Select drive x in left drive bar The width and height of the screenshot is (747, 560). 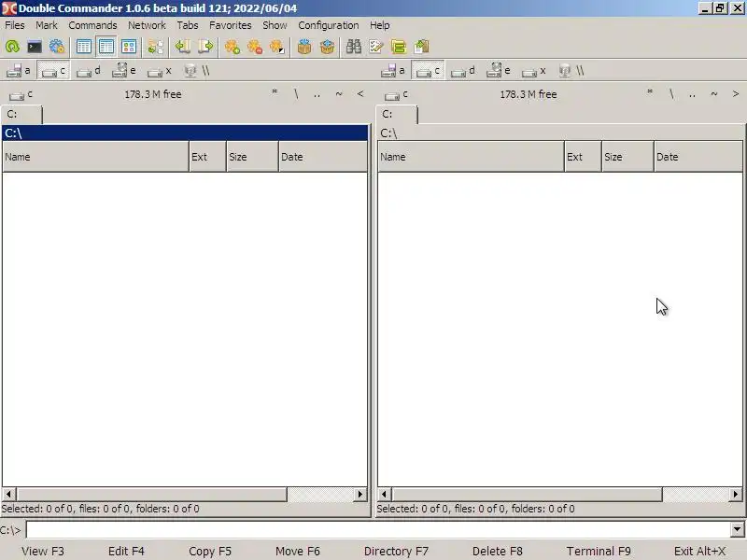[159, 71]
